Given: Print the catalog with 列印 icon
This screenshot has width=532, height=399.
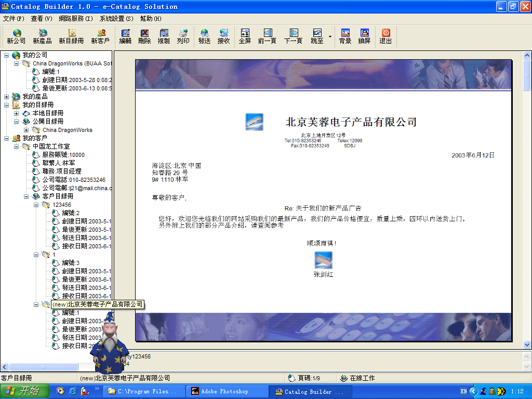Looking at the screenshot, I should click(x=183, y=36).
